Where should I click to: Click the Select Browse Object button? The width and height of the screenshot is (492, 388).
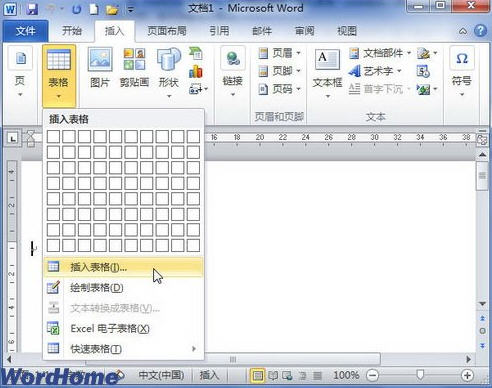[482, 331]
